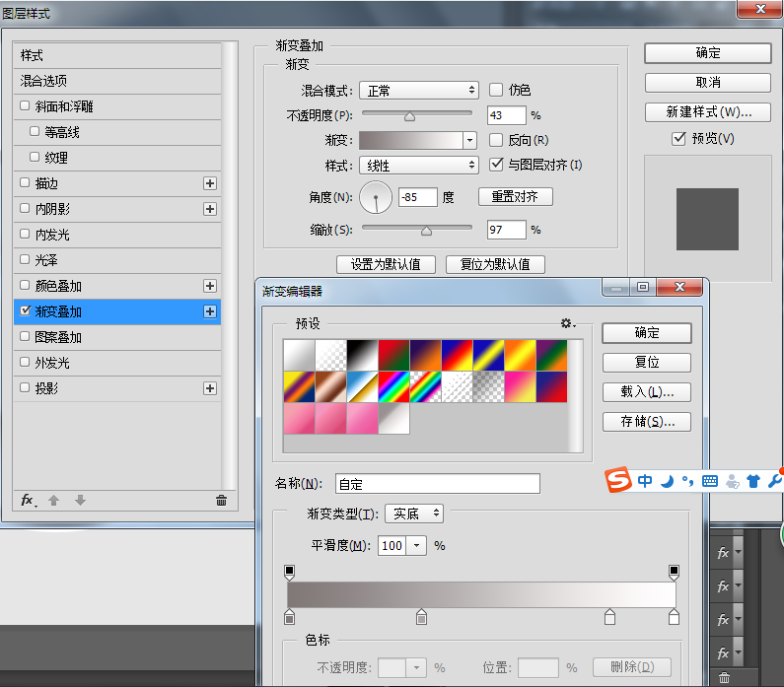
Task: Toggle the 中 Chinese/English mode on the IME bar
Action: 645,481
